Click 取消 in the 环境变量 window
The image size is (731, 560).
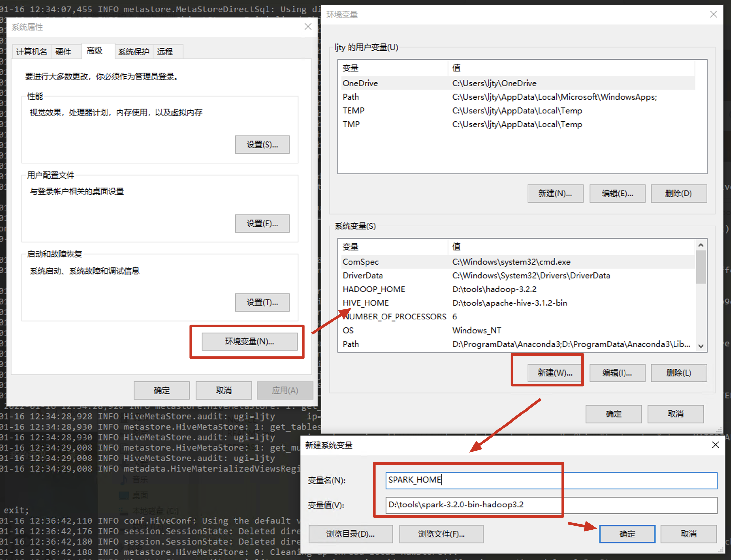[676, 414]
